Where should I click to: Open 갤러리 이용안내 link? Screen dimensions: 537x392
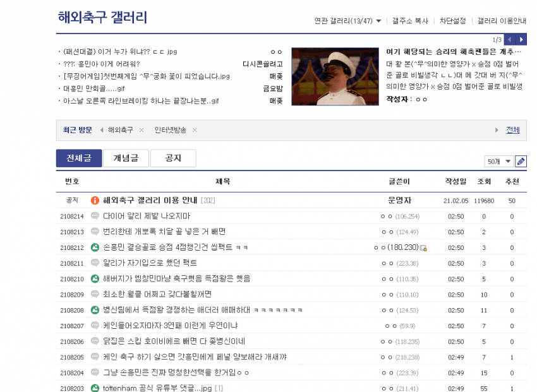pos(502,21)
